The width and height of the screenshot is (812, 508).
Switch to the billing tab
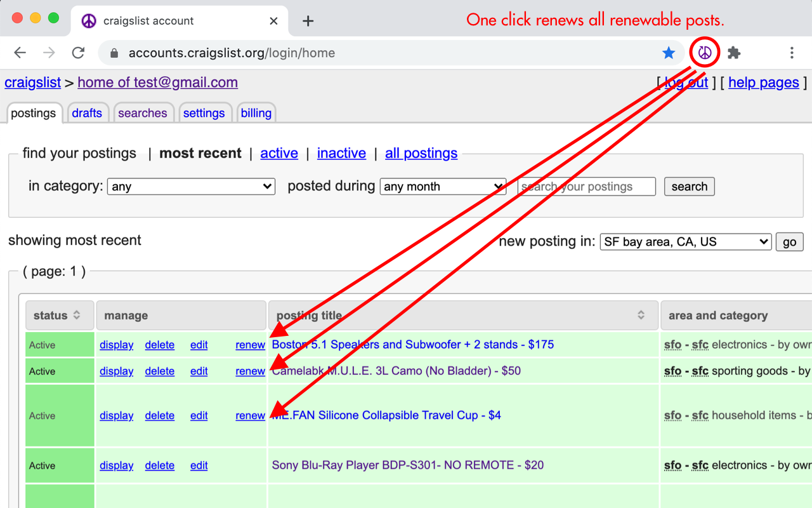point(256,113)
